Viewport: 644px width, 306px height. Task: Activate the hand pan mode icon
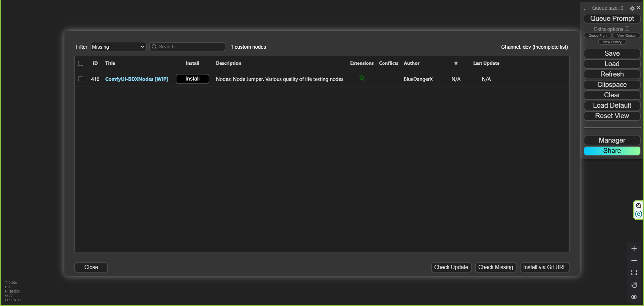(x=634, y=285)
